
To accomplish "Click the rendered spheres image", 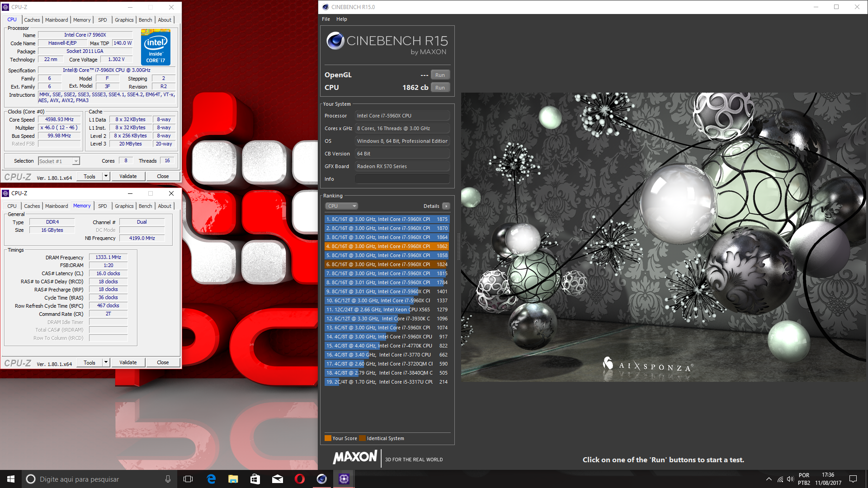I will coord(664,237).
